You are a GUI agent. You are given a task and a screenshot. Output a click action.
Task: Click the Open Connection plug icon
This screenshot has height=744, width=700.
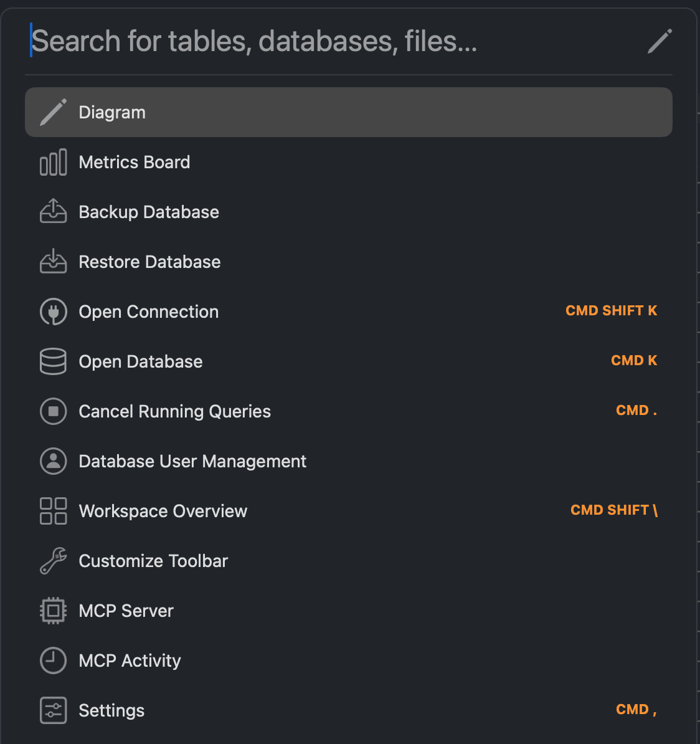pyautogui.click(x=53, y=312)
